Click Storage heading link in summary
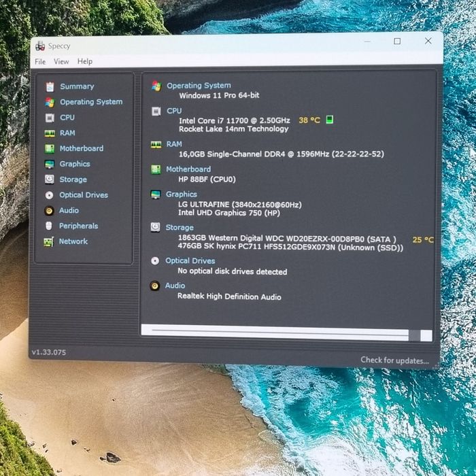476x476 pixels. (180, 227)
